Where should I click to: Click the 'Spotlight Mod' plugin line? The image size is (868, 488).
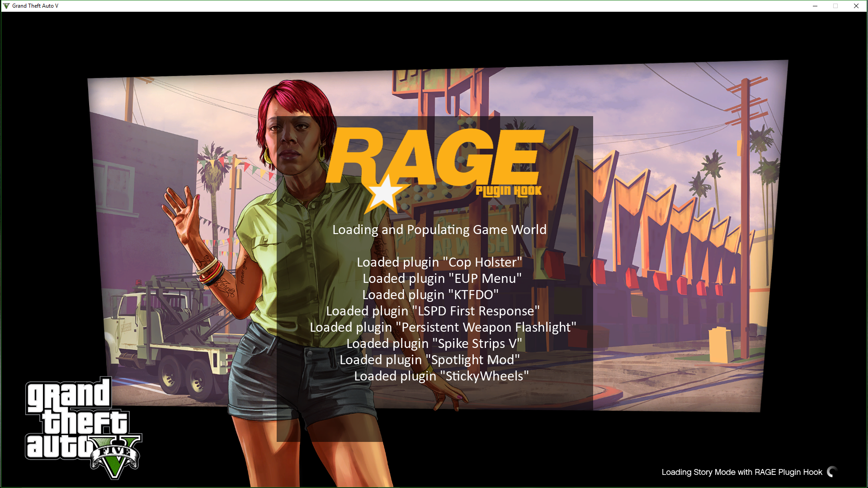click(x=429, y=360)
